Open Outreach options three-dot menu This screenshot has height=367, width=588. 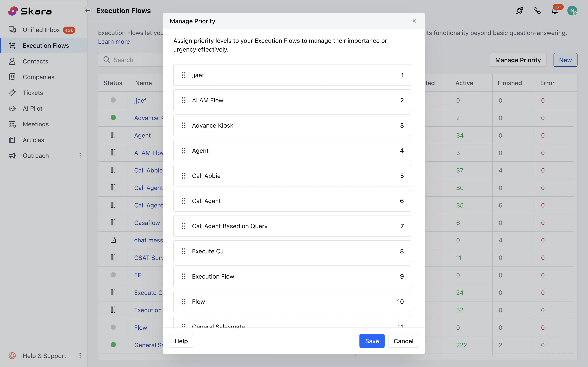(x=80, y=155)
